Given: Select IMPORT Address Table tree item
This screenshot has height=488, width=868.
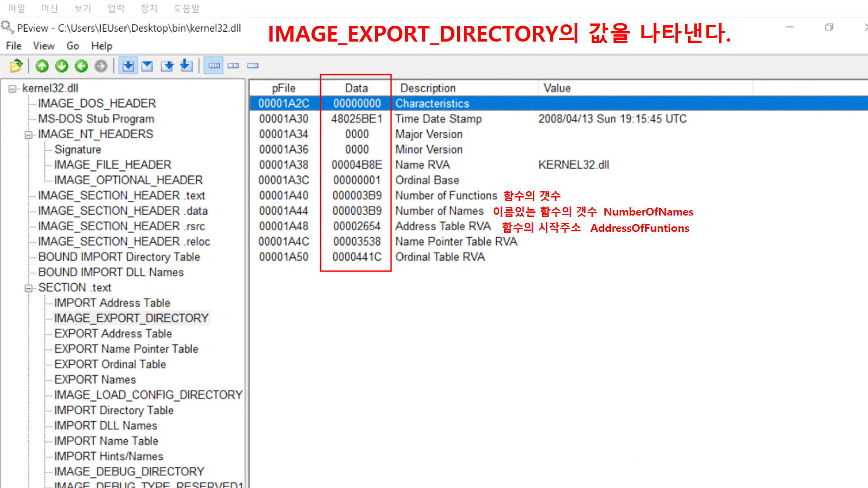Looking at the screenshot, I should pos(113,303).
